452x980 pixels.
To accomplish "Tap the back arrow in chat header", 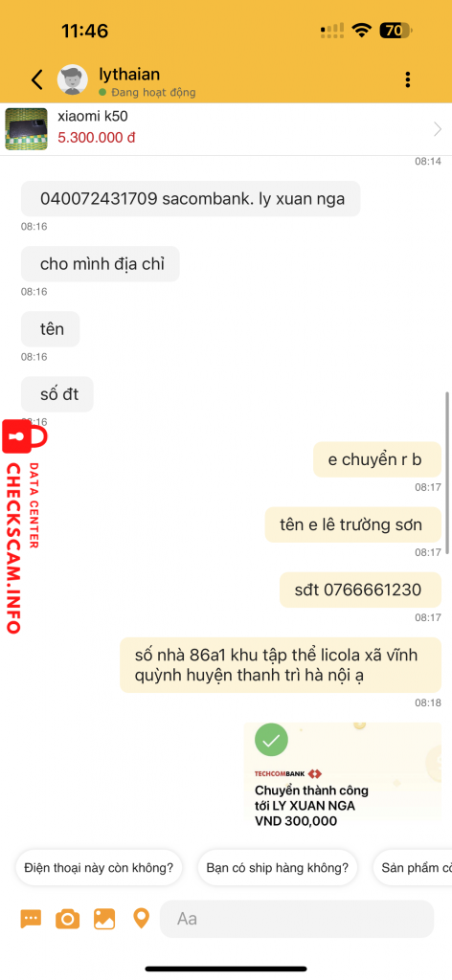I will (x=37, y=80).
